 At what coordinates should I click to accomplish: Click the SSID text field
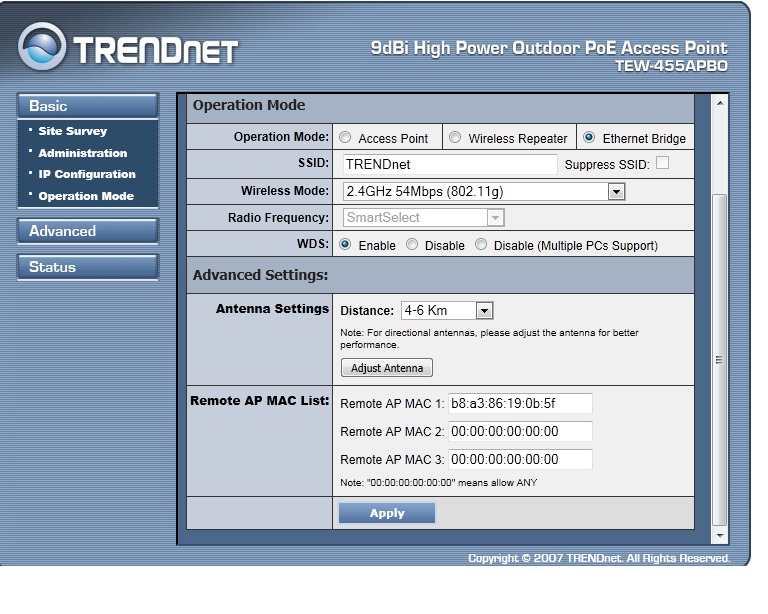pos(449,165)
